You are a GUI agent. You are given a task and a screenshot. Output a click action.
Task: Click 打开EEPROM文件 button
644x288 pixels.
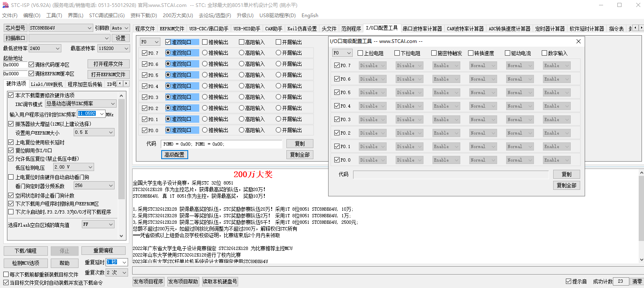click(108, 74)
